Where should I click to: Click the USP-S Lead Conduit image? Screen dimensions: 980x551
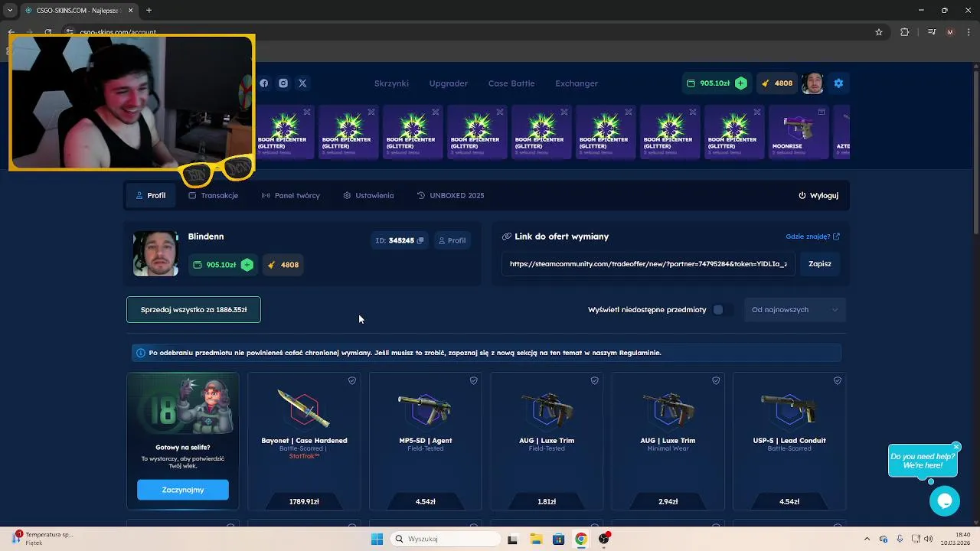point(789,408)
